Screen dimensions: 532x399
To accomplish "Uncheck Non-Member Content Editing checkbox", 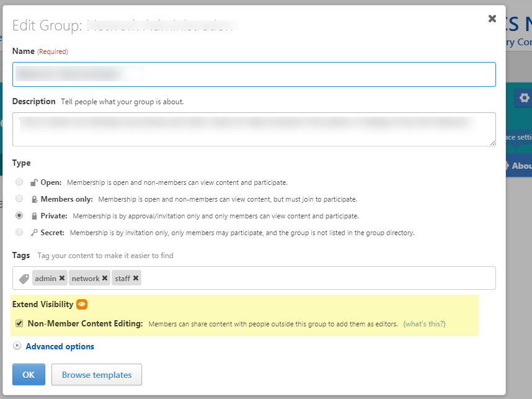I will (x=19, y=323).
